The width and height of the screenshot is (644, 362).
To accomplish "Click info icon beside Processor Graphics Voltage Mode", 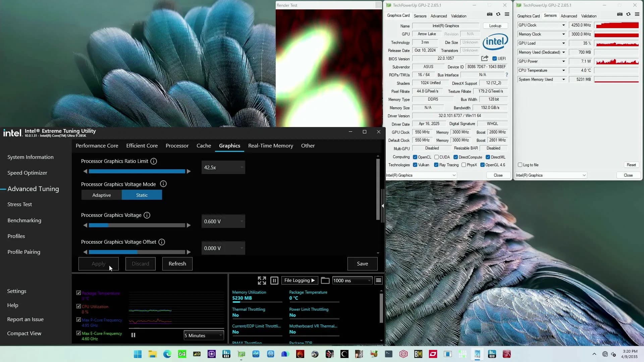I will (163, 184).
